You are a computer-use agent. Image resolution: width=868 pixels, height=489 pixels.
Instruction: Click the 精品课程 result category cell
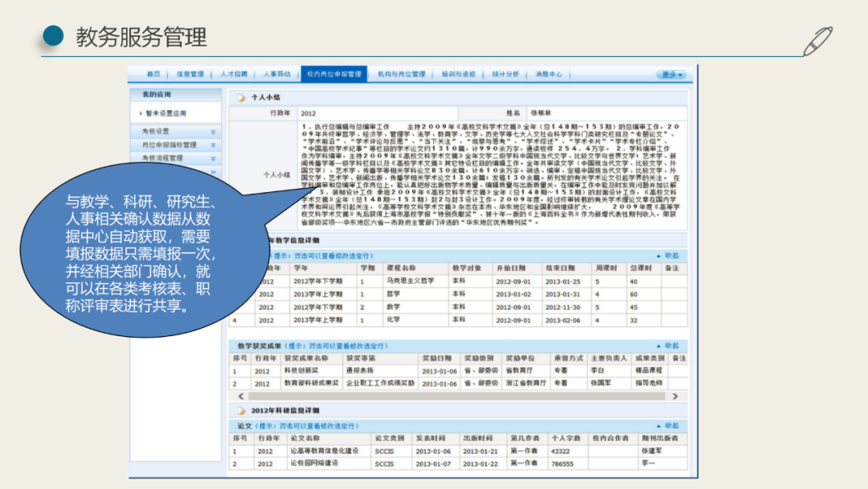649,371
